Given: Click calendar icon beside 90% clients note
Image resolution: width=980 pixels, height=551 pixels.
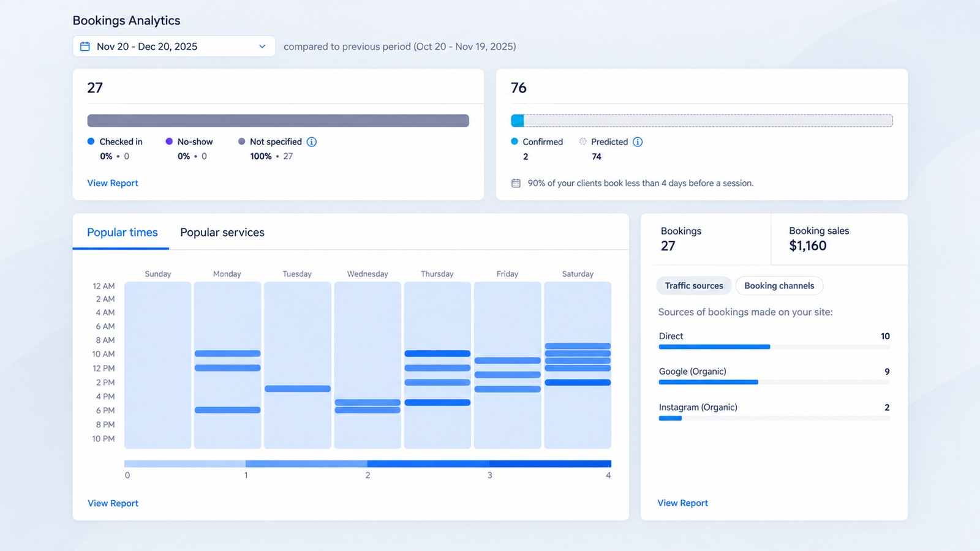Looking at the screenshot, I should pos(516,183).
